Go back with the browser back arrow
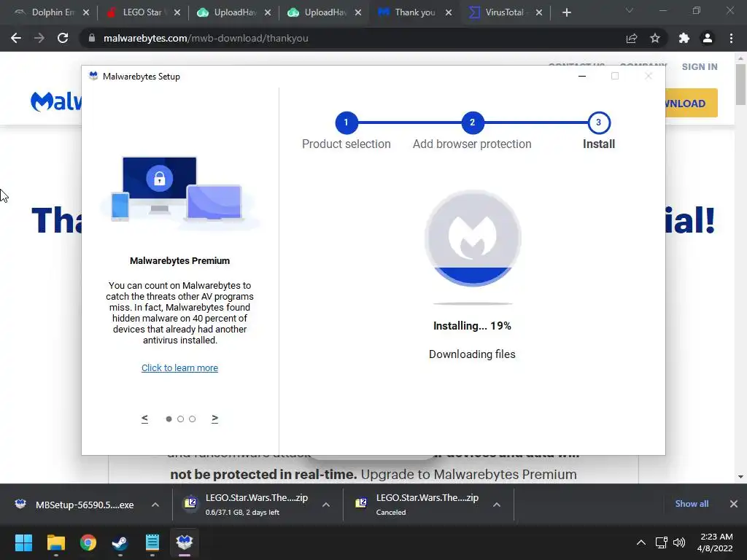 tap(16, 38)
